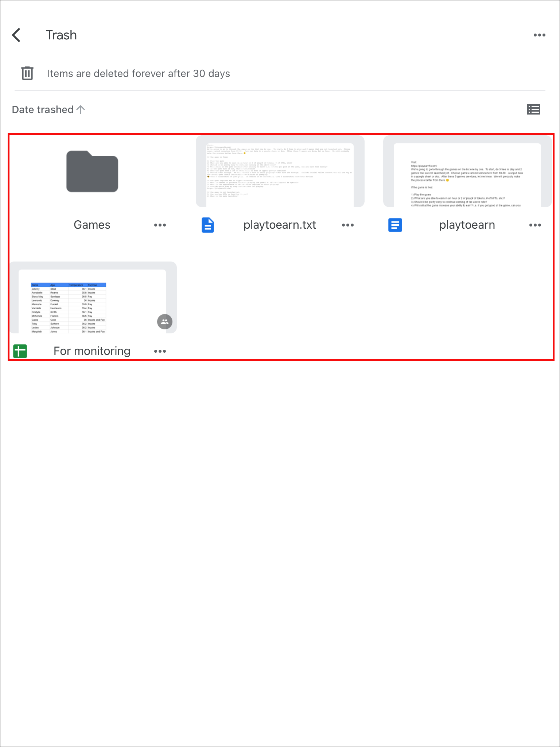Tap the shared badge on For monitoring
Viewport: 560px width, 747px height.
tap(165, 322)
